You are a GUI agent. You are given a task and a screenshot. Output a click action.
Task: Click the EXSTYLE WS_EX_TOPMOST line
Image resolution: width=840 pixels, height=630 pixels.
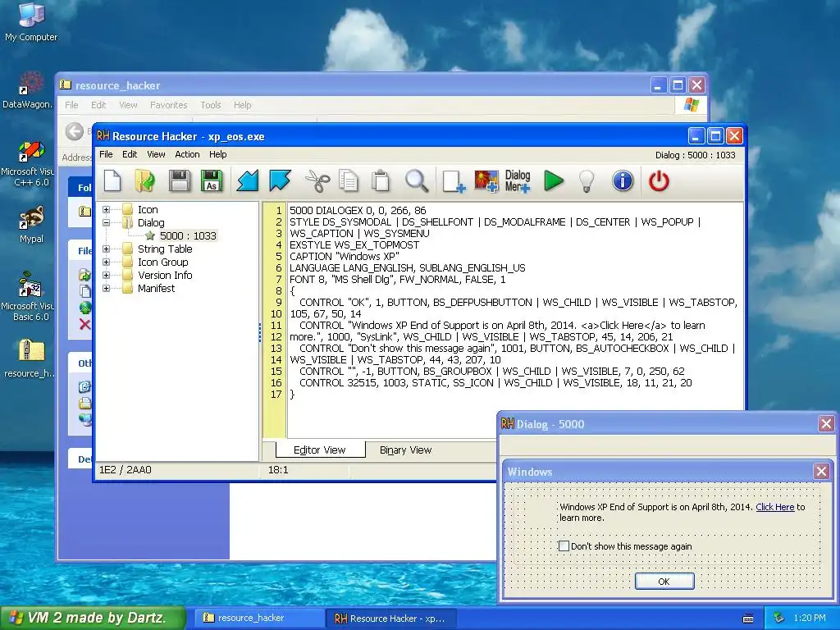point(354,244)
